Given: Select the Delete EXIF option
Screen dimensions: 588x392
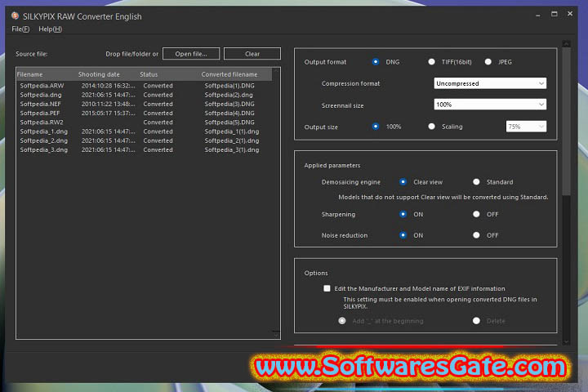Looking at the screenshot, I should coord(476,321).
